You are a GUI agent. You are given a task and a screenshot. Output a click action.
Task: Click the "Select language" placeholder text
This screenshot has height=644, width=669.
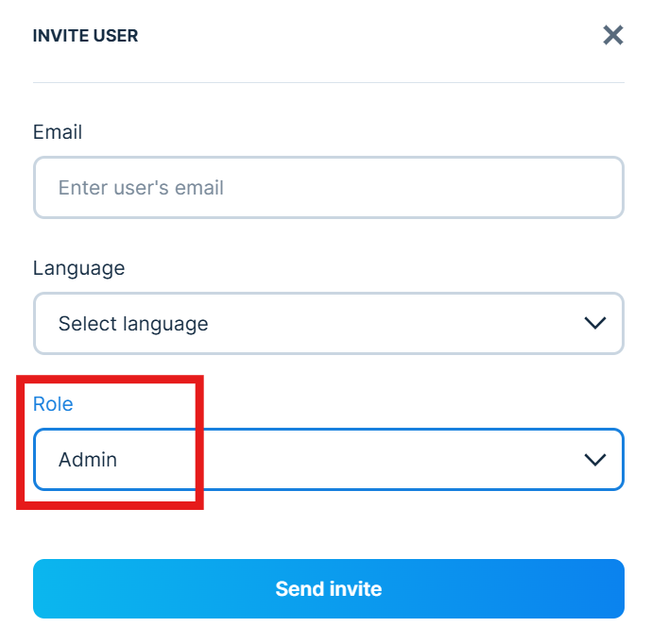pos(133,324)
